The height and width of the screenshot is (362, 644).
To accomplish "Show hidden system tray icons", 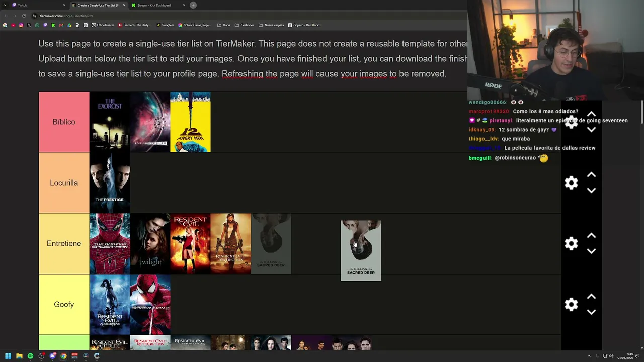I will tap(589, 356).
